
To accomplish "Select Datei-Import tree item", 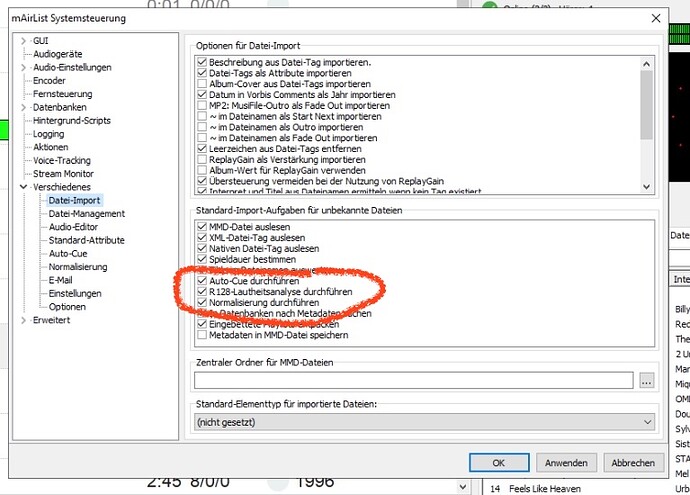I will 74,200.
